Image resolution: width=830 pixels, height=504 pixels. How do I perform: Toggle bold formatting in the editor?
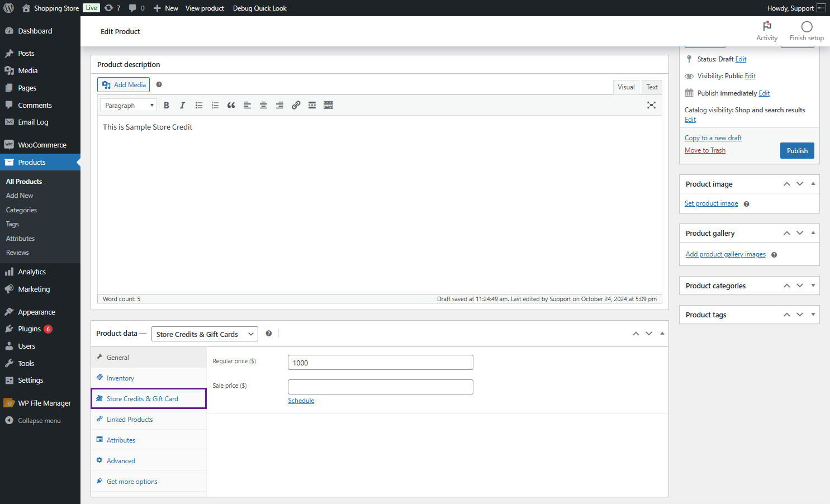tap(166, 105)
